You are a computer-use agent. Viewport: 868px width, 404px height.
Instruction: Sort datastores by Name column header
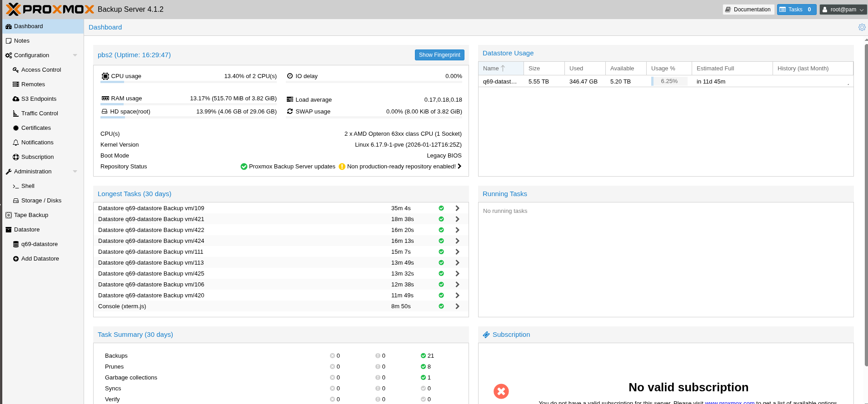pos(491,69)
